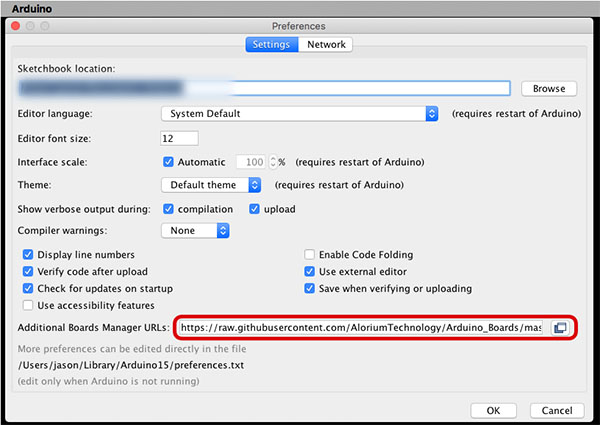Click the Sketchbook location text field
The width and height of the screenshot is (600, 425).
(x=264, y=88)
